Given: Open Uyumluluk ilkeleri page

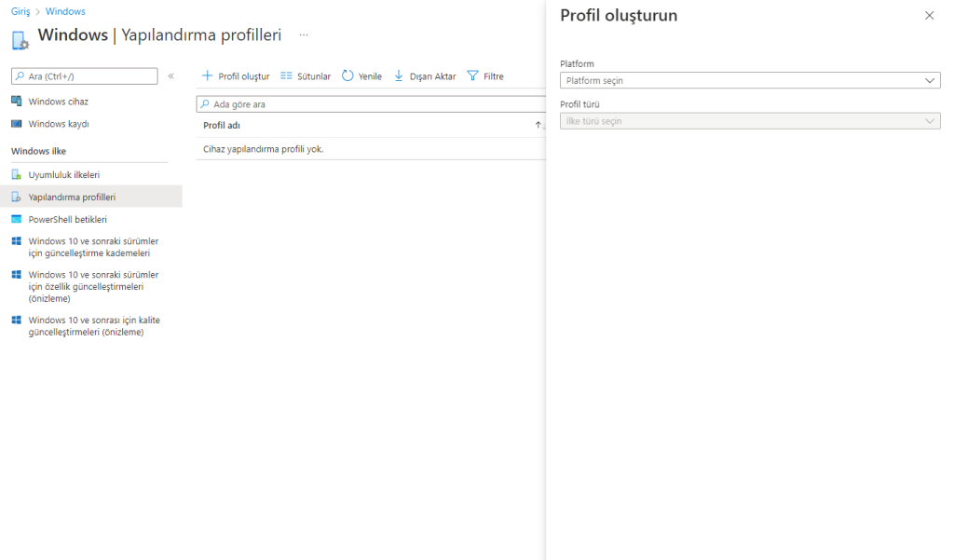Looking at the screenshot, I should [x=63, y=174].
